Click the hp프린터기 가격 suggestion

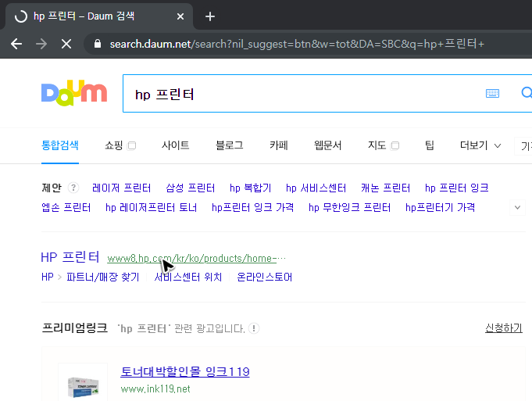click(440, 207)
